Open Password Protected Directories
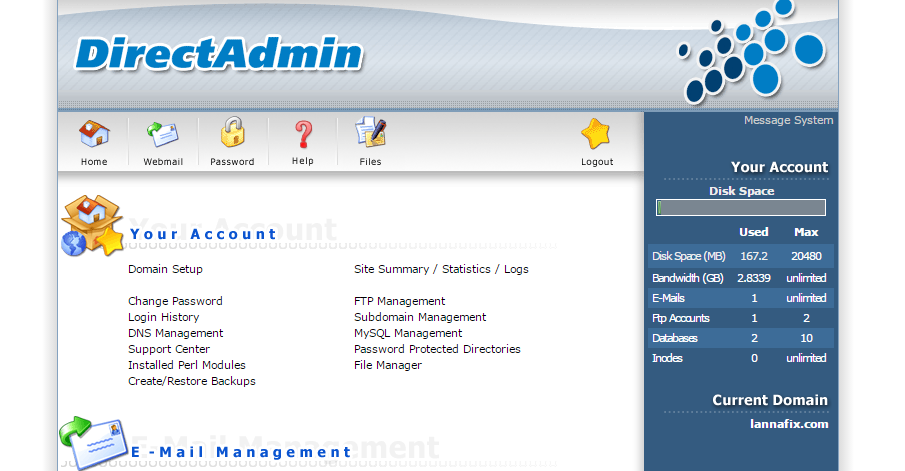This screenshot has width=905, height=471. (437, 349)
